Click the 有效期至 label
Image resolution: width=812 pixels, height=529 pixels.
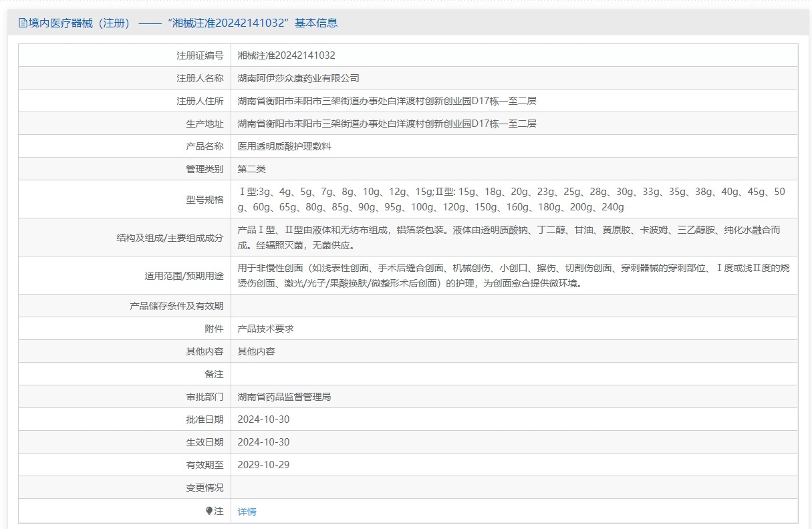click(205, 465)
